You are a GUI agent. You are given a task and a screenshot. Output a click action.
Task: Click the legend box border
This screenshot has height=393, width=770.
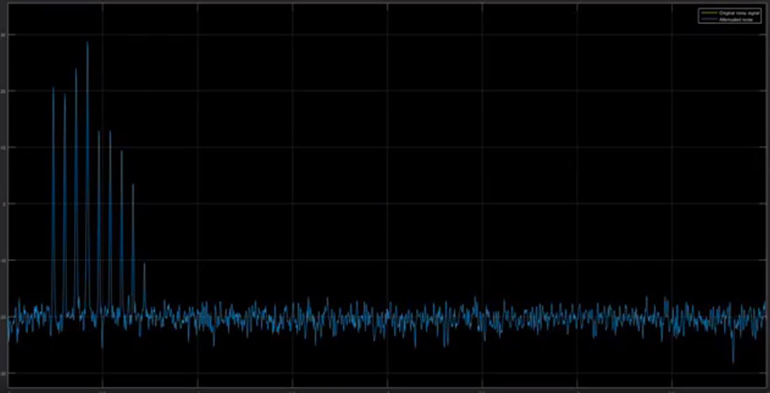point(730,8)
